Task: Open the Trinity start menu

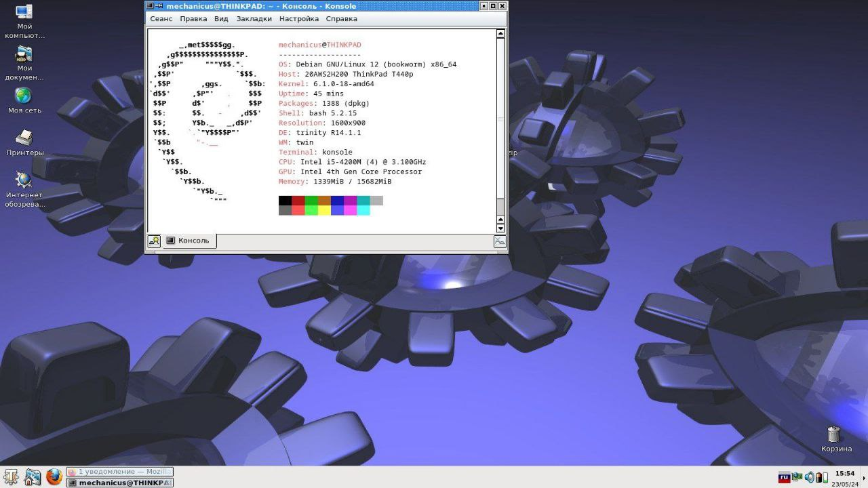Action: point(11,477)
